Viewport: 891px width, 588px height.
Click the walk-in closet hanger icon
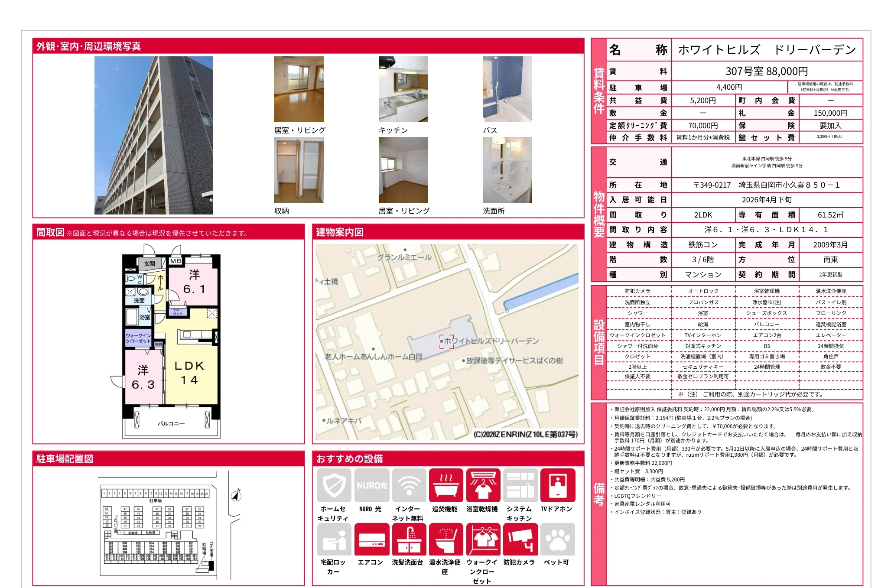click(x=483, y=539)
